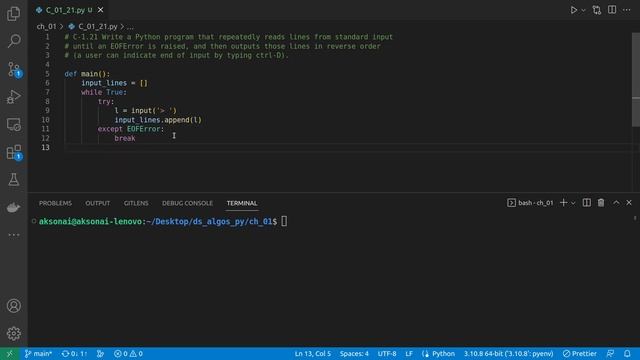Show additional views ellipsis in activity bar
Image resolution: width=640 pixels, height=360 pixels.
pyautogui.click(x=13, y=235)
